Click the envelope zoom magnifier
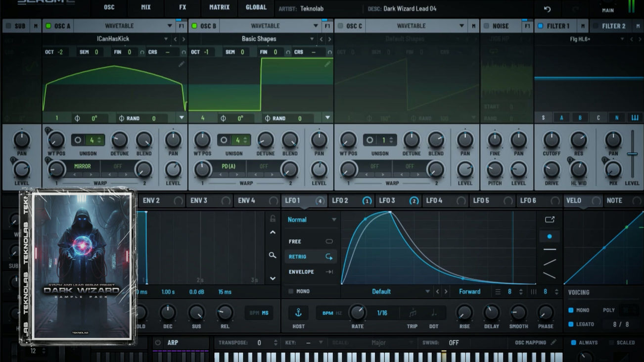 [x=273, y=255]
